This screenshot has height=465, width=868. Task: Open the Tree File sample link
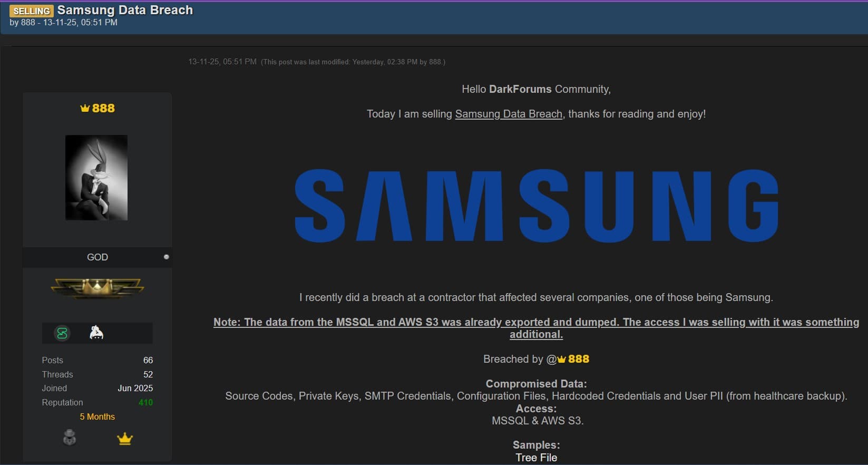[x=536, y=458]
